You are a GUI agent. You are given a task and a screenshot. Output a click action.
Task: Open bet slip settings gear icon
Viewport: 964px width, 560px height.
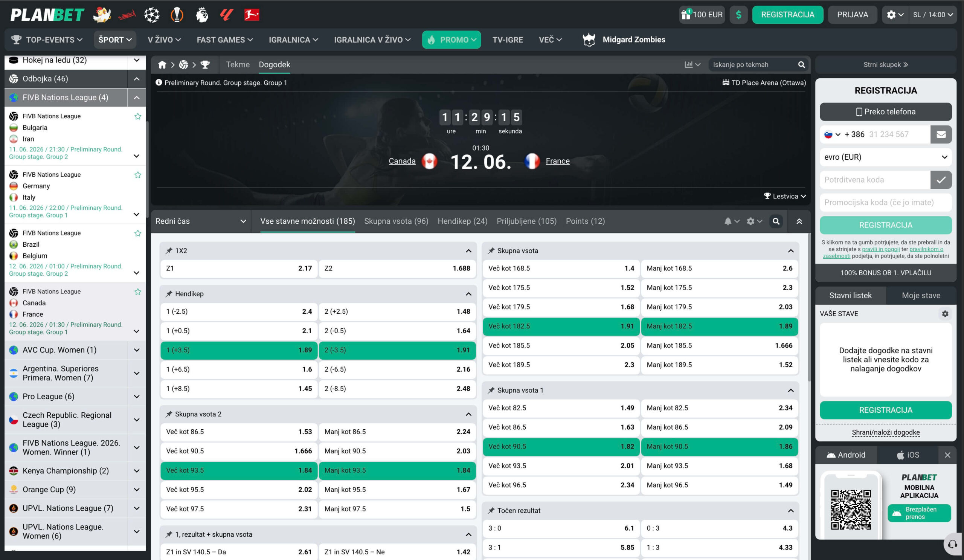coord(945,314)
